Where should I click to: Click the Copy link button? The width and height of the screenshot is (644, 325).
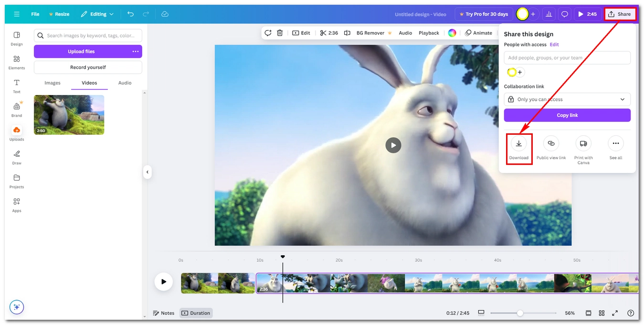[x=567, y=115]
